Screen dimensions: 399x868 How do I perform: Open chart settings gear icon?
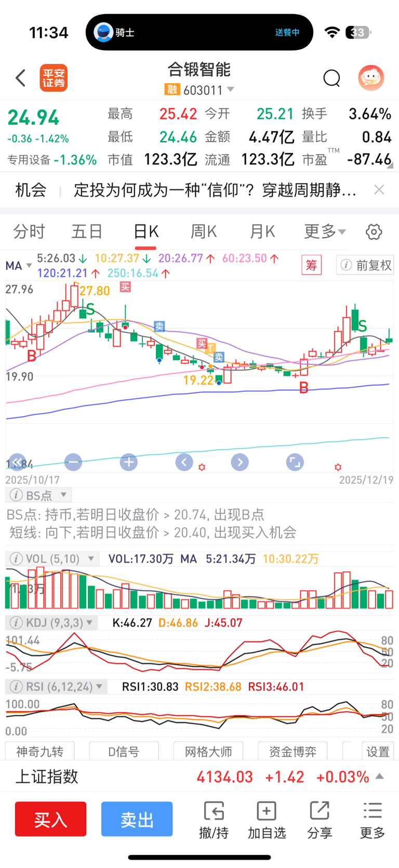[x=374, y=232]
